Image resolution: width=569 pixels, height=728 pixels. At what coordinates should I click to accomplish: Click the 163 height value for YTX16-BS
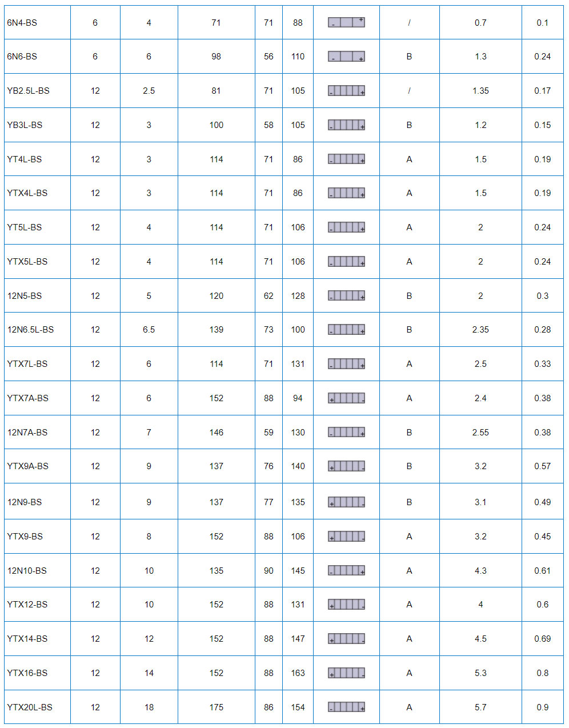click(298, 673)
